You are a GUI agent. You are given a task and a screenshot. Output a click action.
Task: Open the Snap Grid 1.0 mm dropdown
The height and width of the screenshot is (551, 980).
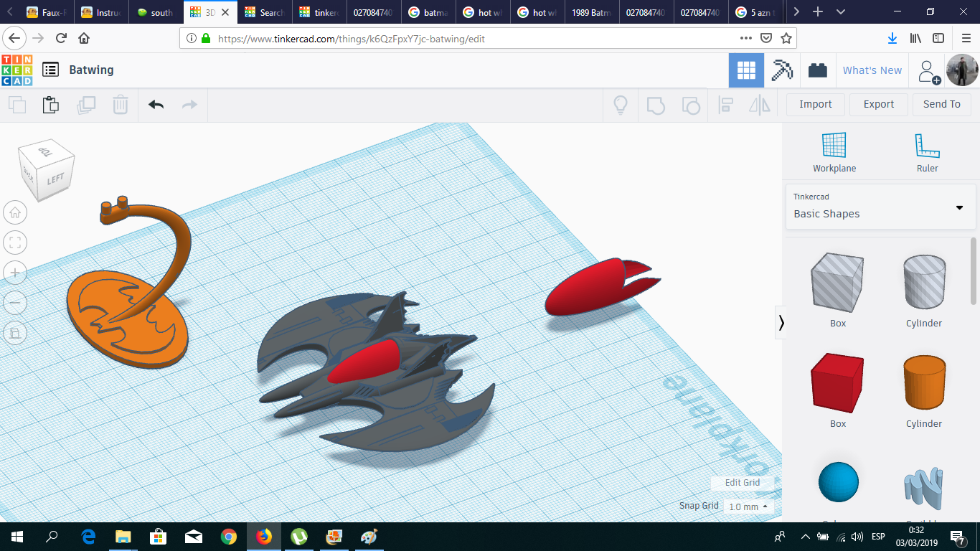748,507
